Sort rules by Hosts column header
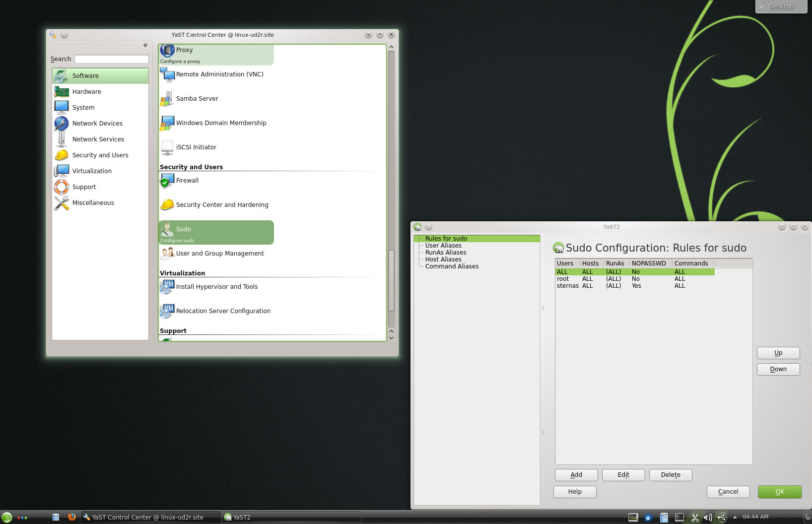 (592, 263)
